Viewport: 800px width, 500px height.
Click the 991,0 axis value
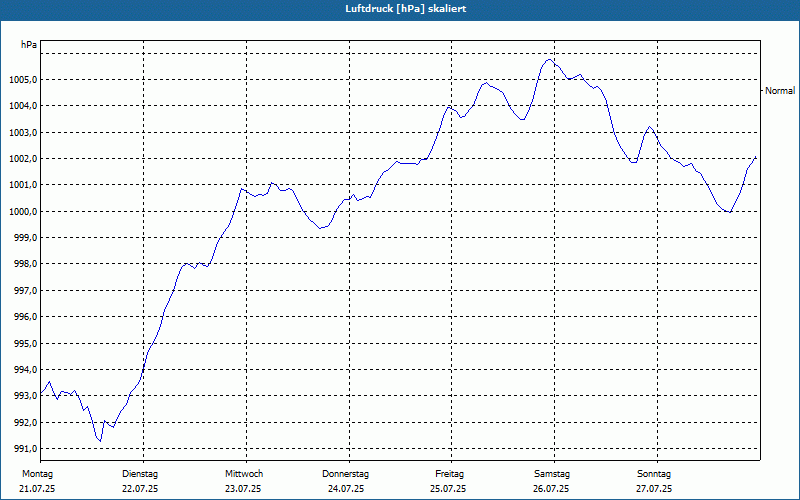point(25,449)
